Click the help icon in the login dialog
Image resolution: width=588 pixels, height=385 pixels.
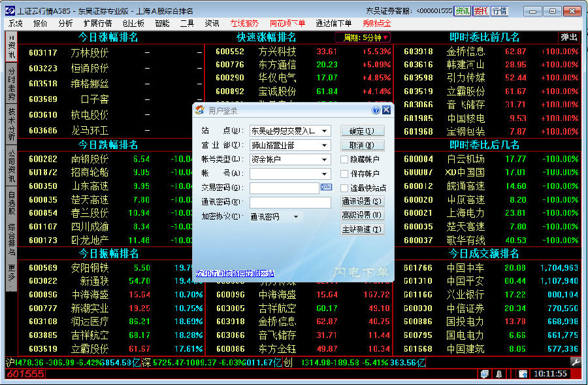pos(376,110)
